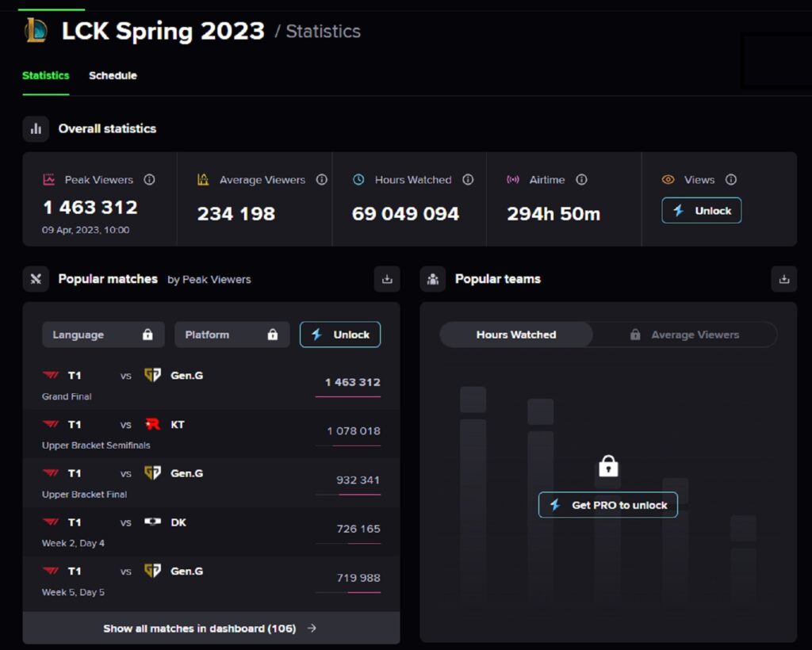Click the peak viewers value 726 165

point(358,529)
